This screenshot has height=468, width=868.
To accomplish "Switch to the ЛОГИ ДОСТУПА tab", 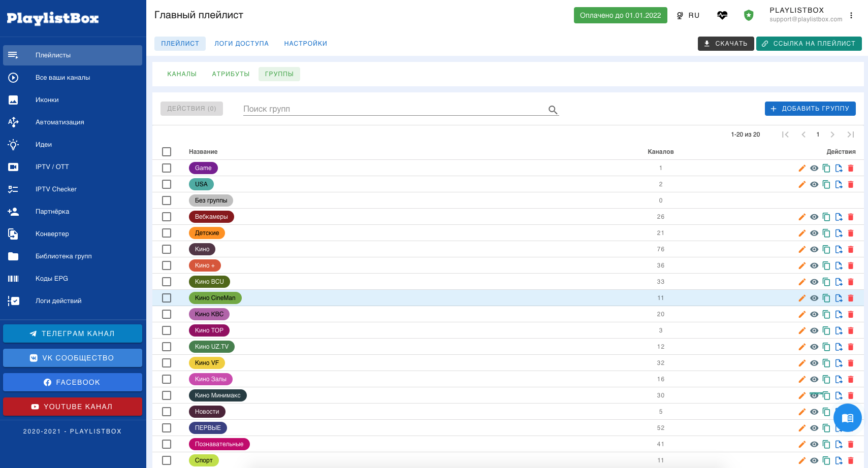I will (x=241, y=44).
